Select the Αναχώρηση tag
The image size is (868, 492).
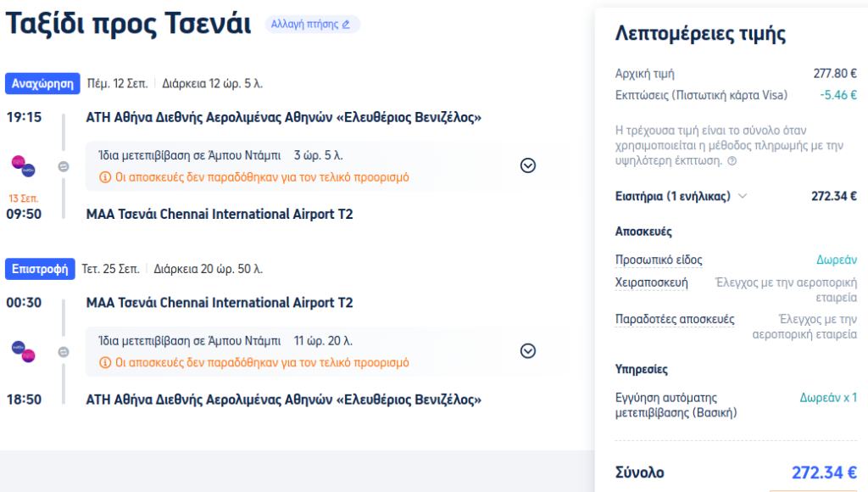[x=43, y=84]
